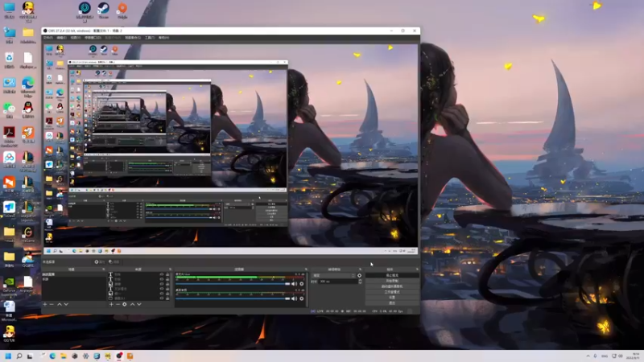Remove the selected scene with the minus icon

tap(52, 304)
